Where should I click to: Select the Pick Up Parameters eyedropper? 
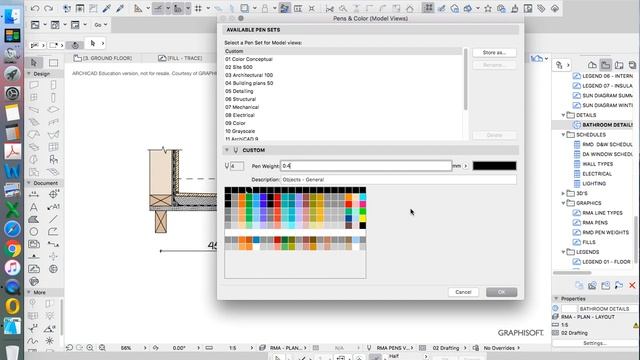[107, 8]
